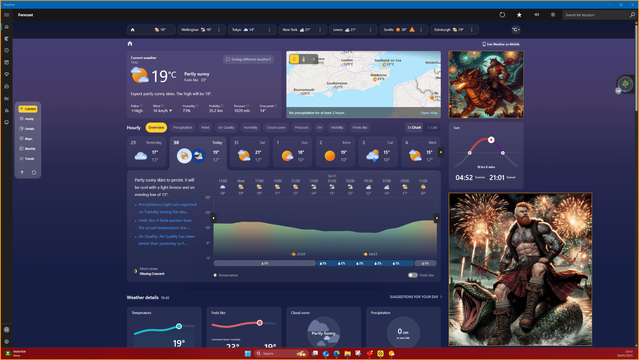The image size is (639, 360).
Task: Switch hourly view to List
Action: [432, 128]
